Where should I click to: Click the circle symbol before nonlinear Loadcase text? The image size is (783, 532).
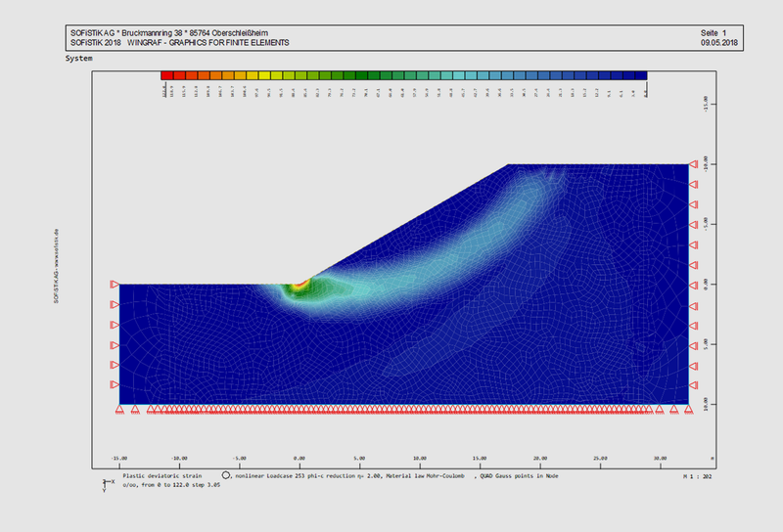click(x=225, y=474)
